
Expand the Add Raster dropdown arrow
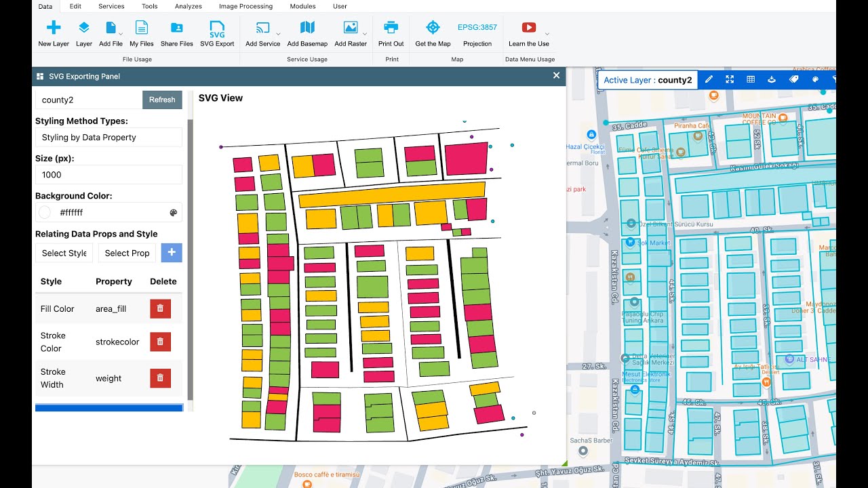365,33
